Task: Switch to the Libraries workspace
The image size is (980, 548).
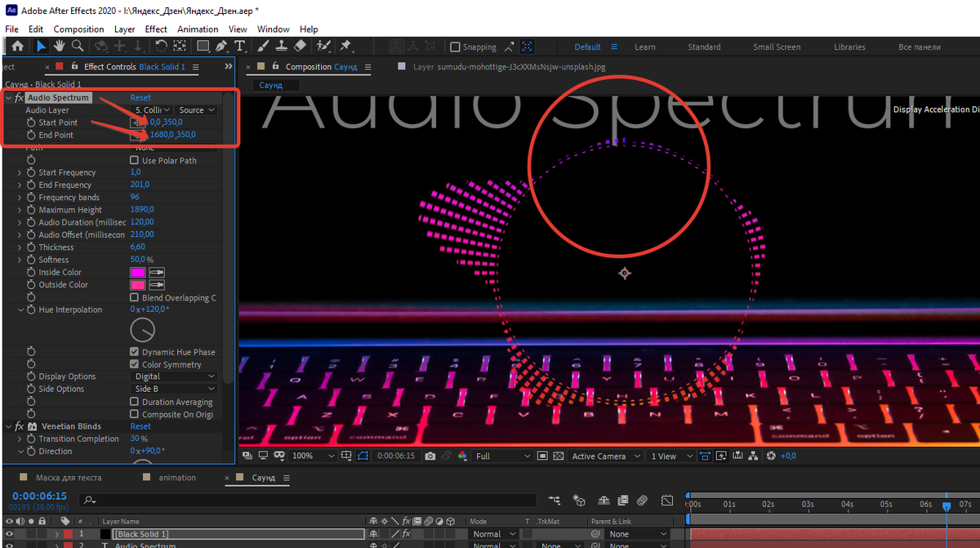Action: [849, 47]
